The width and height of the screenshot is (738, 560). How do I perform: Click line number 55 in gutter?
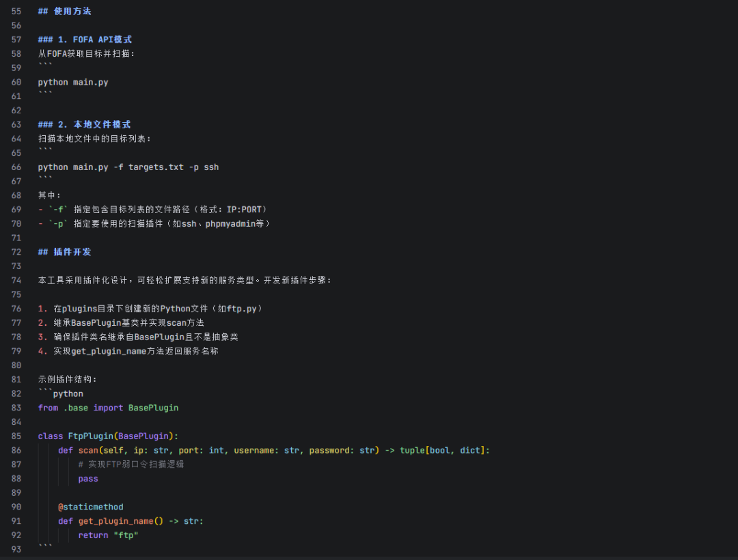click(16, 12)
